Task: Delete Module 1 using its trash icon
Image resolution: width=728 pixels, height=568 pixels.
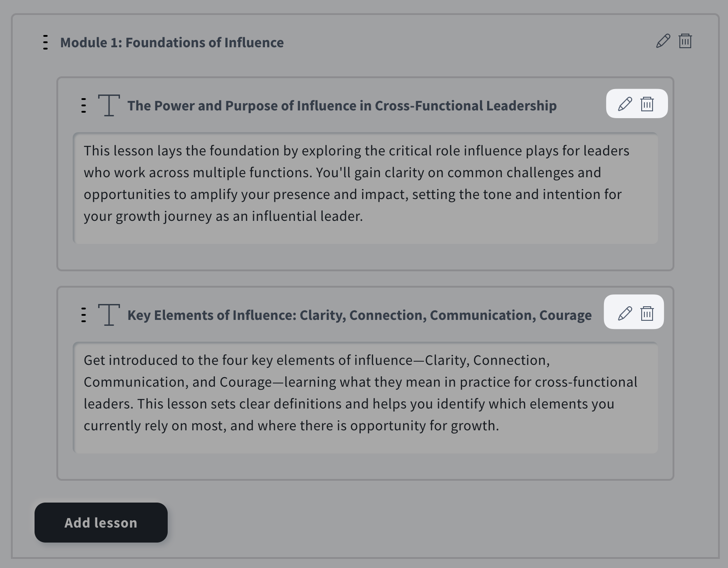Action: pos(685,41)
